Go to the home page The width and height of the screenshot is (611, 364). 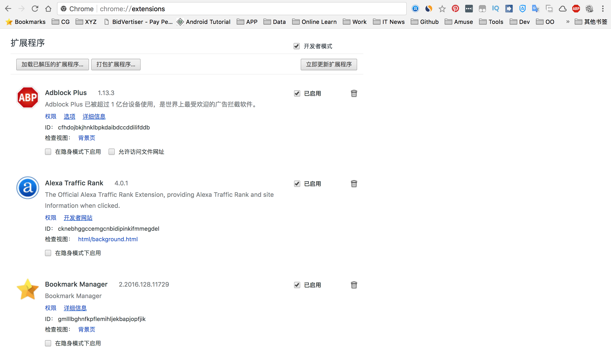pyautogui.click(x=48, y=9)
